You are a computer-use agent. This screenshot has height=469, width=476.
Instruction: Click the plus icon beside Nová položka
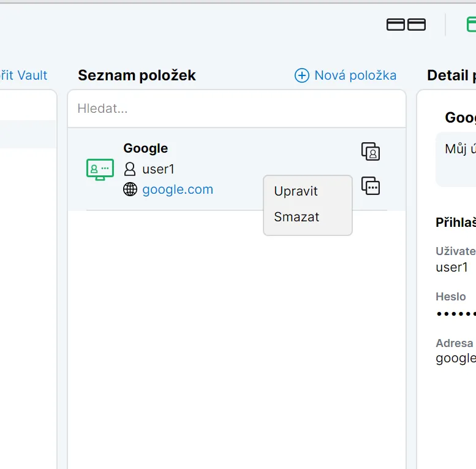point(302,75)
